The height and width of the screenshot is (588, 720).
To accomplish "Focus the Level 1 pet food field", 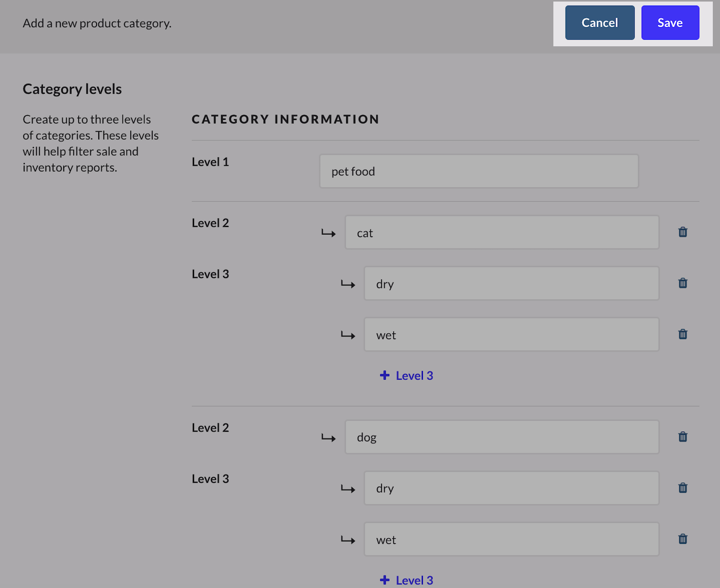I will point(479,171).
